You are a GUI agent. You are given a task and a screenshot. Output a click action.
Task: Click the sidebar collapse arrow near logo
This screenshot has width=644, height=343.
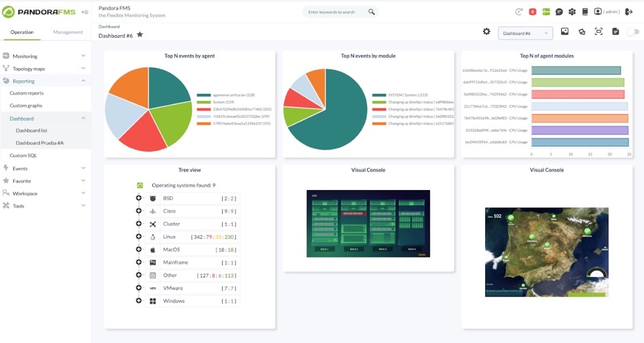tap(85, 12)
